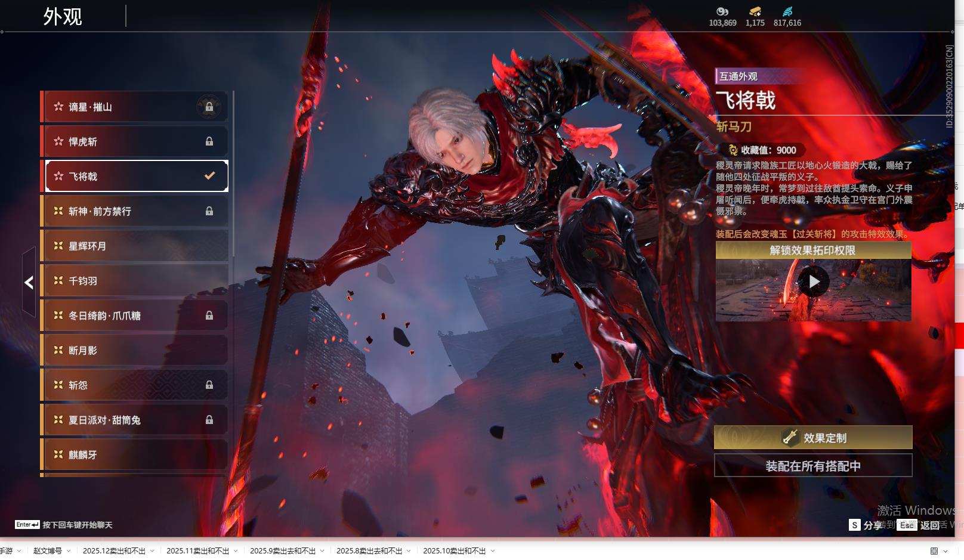Click the teal currency icon above 817,616
This screenshot has height=560, width=964.
point(787,11)
